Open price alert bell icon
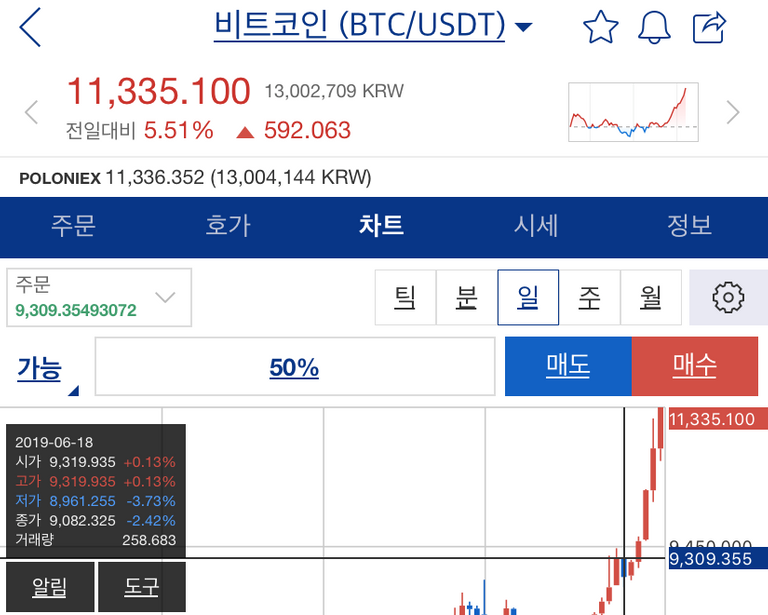The height and width of the screenshot is (615, 768). [655, 27]
